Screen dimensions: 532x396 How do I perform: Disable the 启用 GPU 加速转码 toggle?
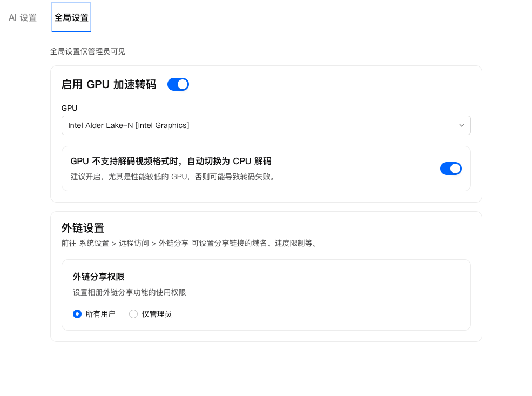pos(178,84)
